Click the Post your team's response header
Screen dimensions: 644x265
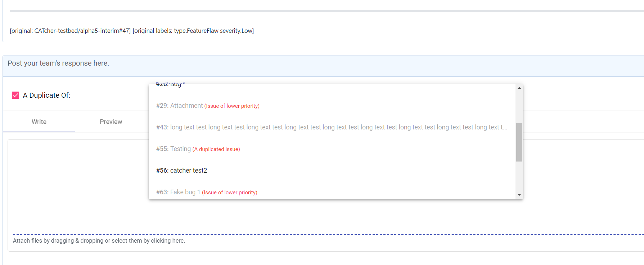point(58,63)
